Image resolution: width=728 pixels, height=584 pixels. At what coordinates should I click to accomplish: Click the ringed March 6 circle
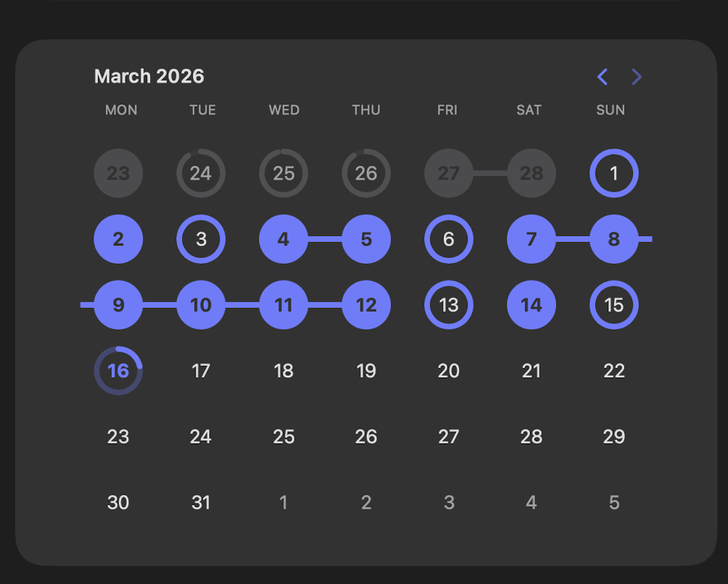click(449, 239)
